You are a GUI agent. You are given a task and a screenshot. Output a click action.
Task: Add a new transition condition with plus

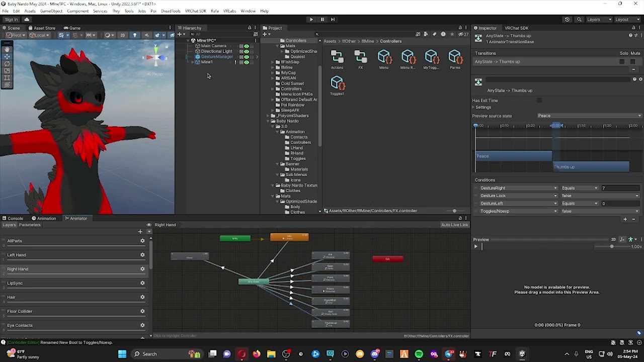point(625,219)
